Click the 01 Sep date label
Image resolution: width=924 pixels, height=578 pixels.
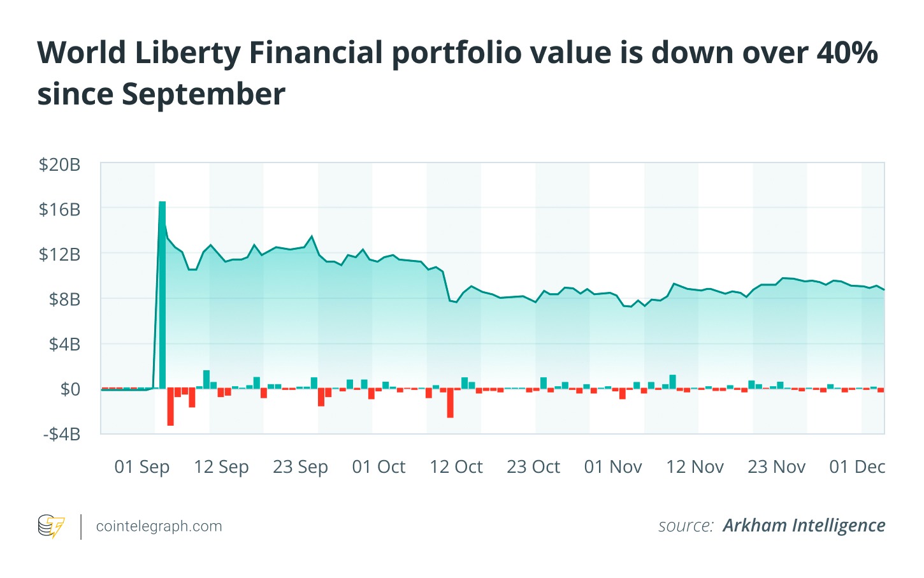point(142,467)
